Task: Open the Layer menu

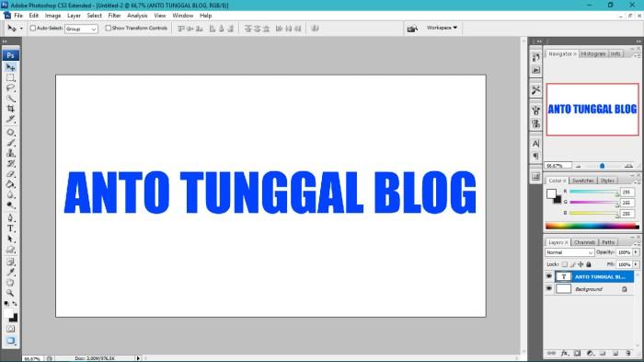Action: (x=74, y=16)
